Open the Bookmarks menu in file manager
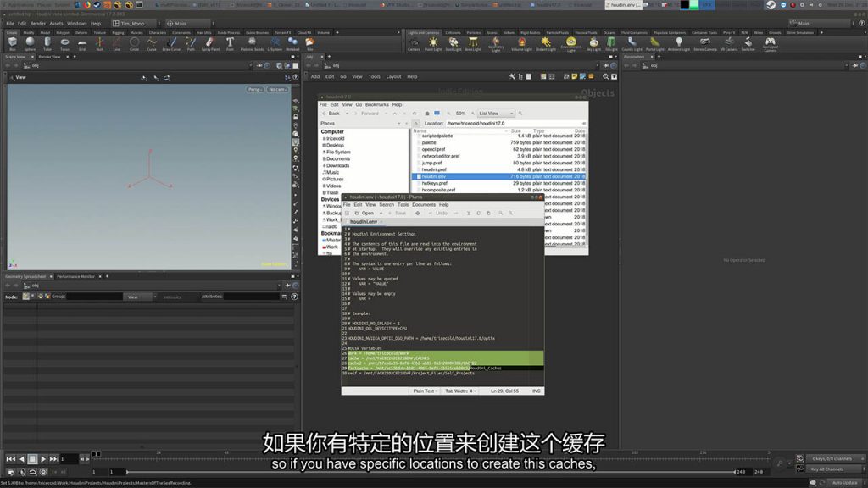The width and height of the screenshot is (868, 488). [x=377, y=104]
